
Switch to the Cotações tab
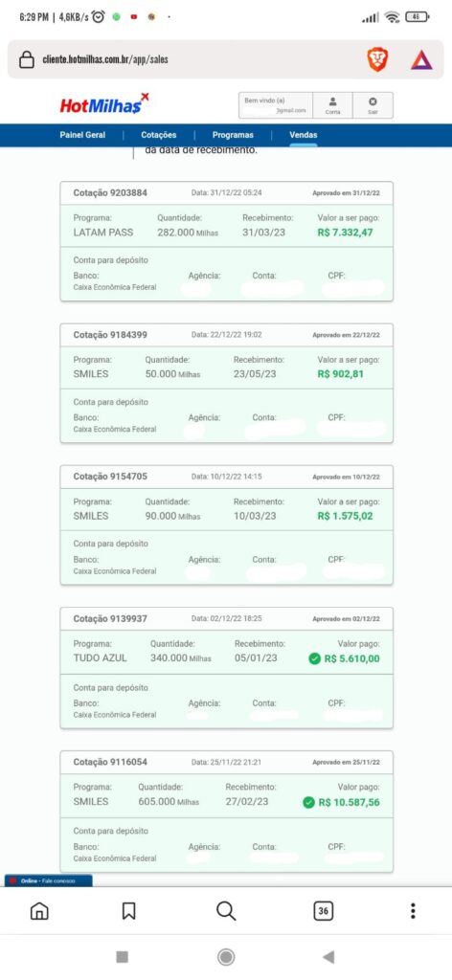click(x=159, y=135)
